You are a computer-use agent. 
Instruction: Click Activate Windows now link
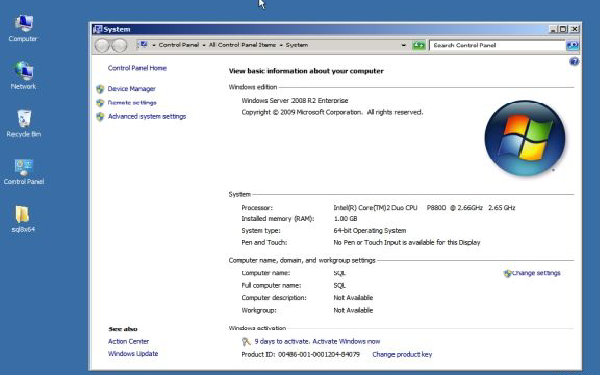tap(346, 341)
